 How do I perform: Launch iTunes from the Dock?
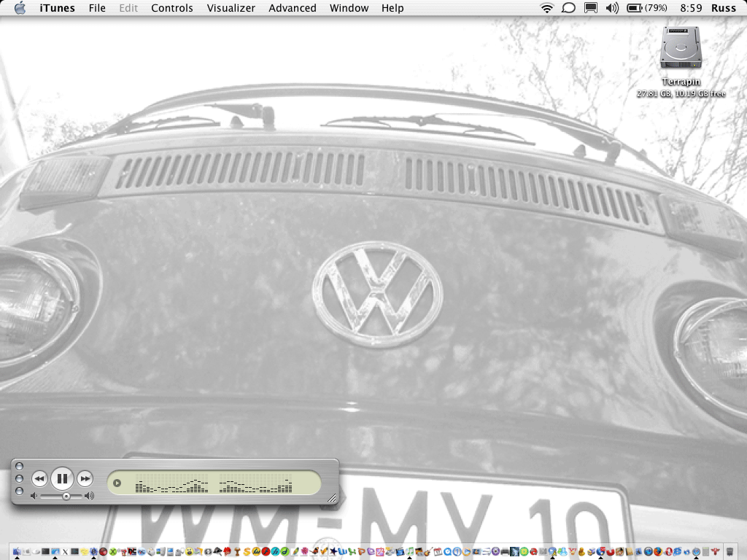tap(410, 551)
